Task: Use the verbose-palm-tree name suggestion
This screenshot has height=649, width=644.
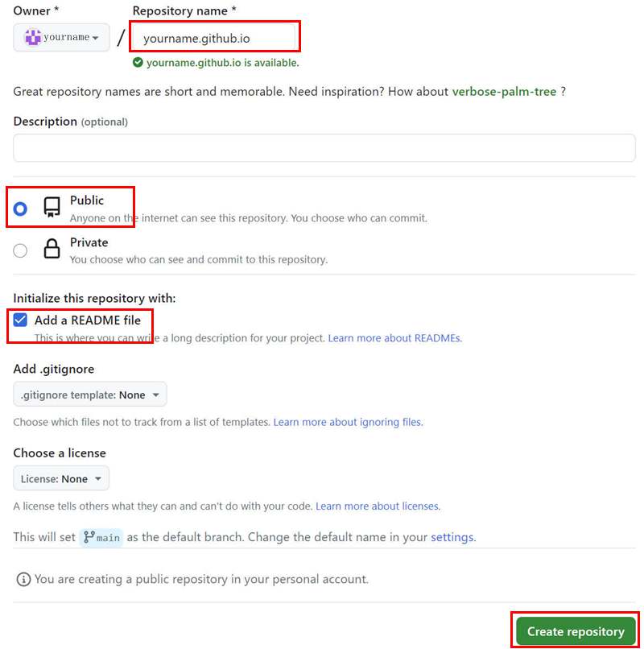Action: [504, 92]
